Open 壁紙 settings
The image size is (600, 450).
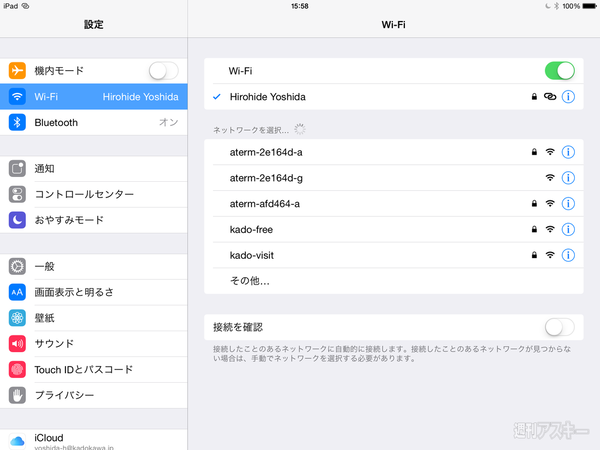point(94,318)
